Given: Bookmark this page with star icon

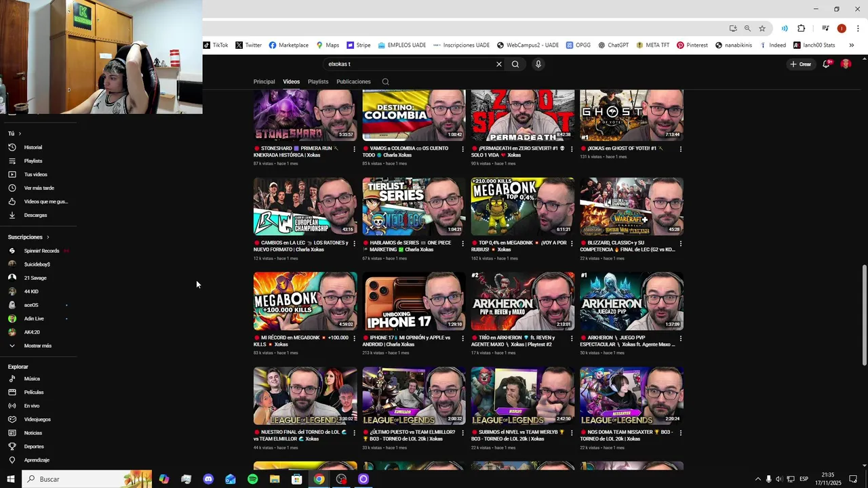Looking at the screenshot, I should [x=762, y=28].
